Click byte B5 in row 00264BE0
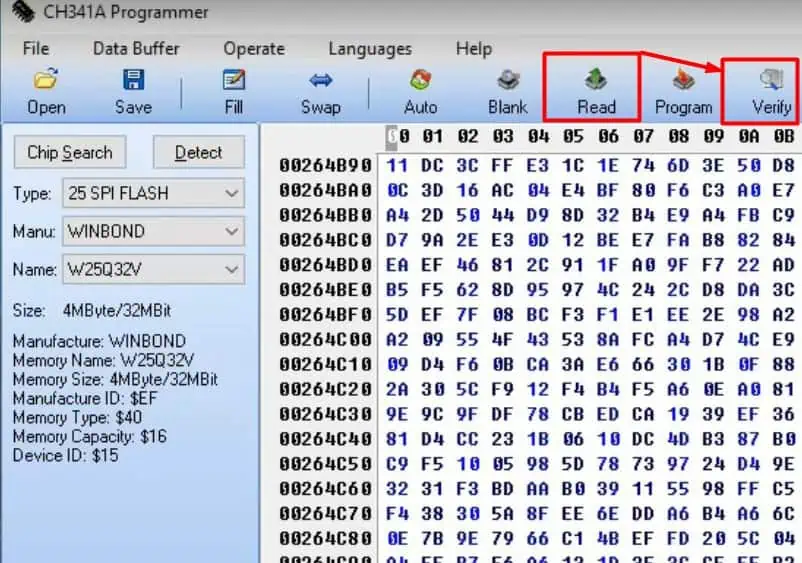 tap(397, 290)
